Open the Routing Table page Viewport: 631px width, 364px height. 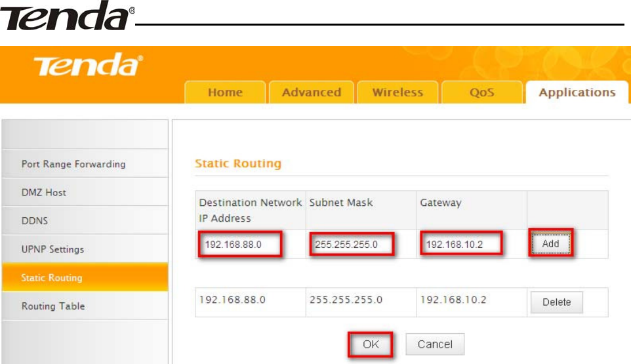point(85,306)
